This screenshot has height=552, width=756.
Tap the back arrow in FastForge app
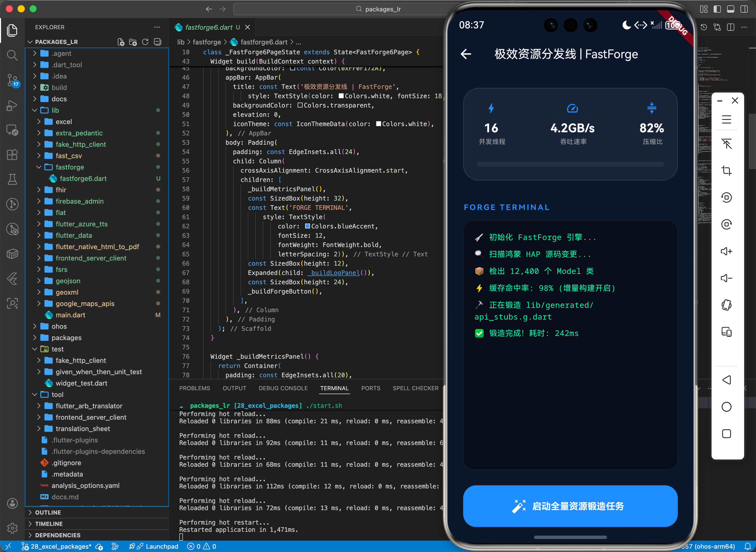pyautogui.click(x=466, y=54)
